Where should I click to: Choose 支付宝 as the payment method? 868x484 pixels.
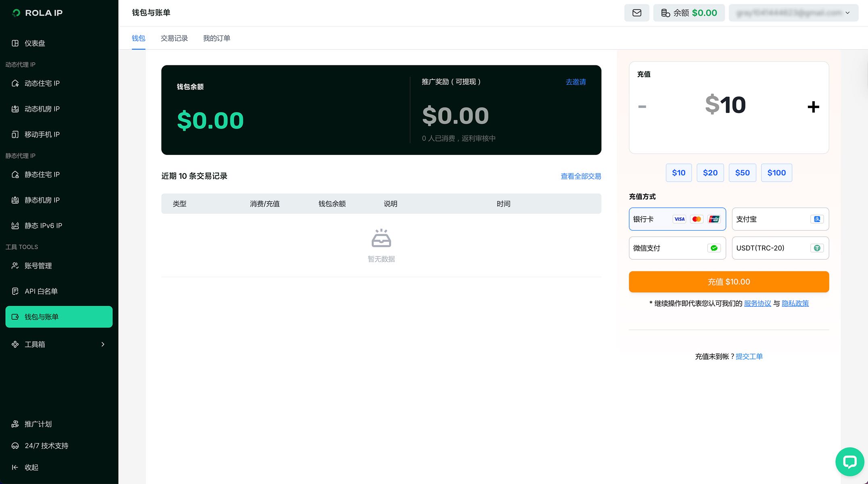780,219
